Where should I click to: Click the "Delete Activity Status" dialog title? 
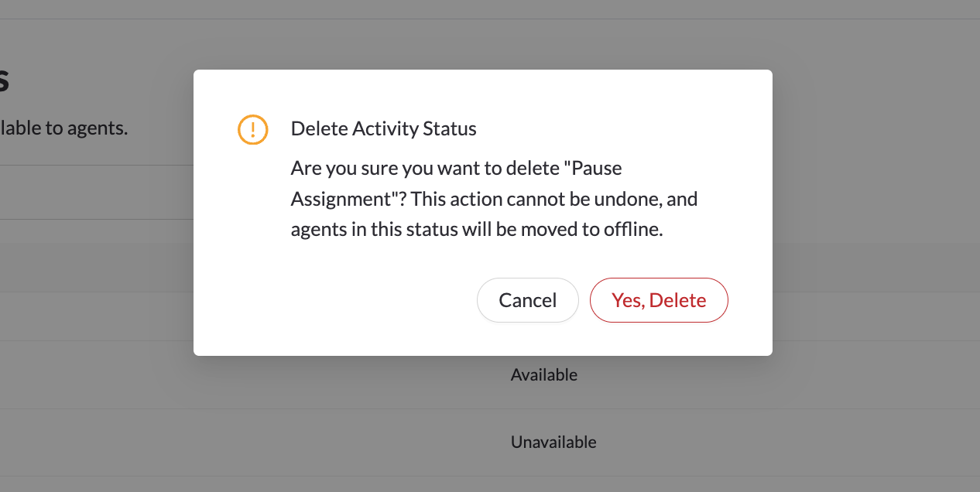point(383,129)
